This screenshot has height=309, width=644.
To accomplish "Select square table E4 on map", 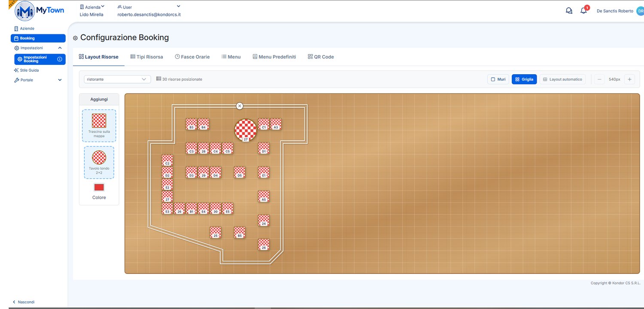I will (204, 208).
